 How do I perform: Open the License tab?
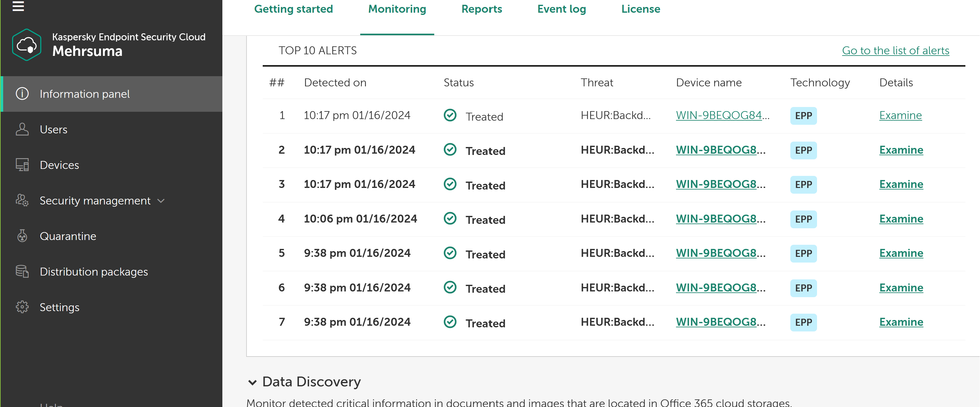click(640, 9)
